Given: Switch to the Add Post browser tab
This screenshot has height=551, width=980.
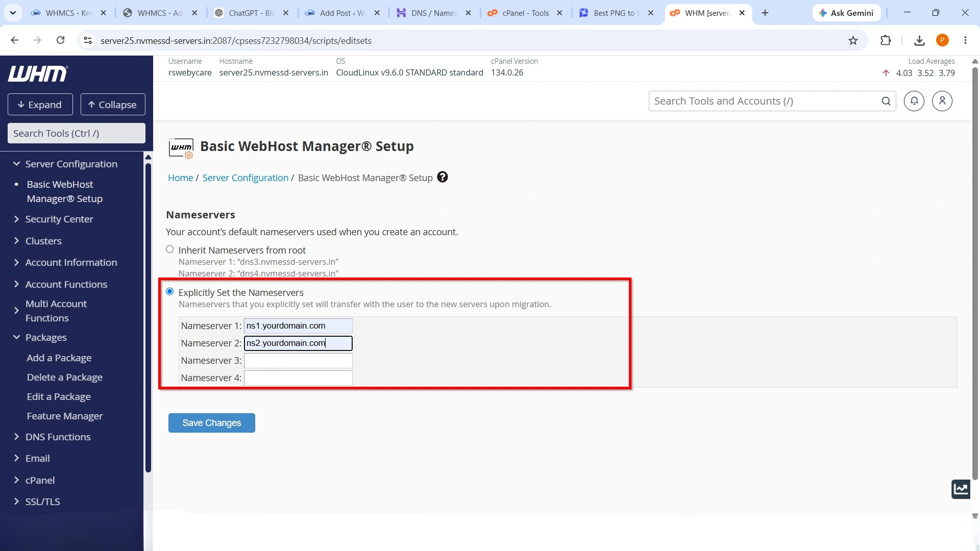Looking at the screenshot, I should point(342,13).
